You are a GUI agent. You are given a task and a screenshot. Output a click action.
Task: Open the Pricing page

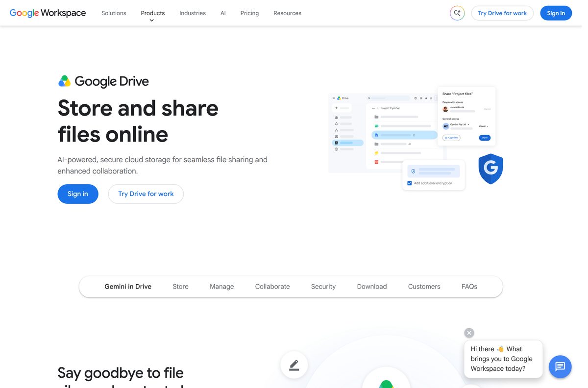tap(249, 13)
